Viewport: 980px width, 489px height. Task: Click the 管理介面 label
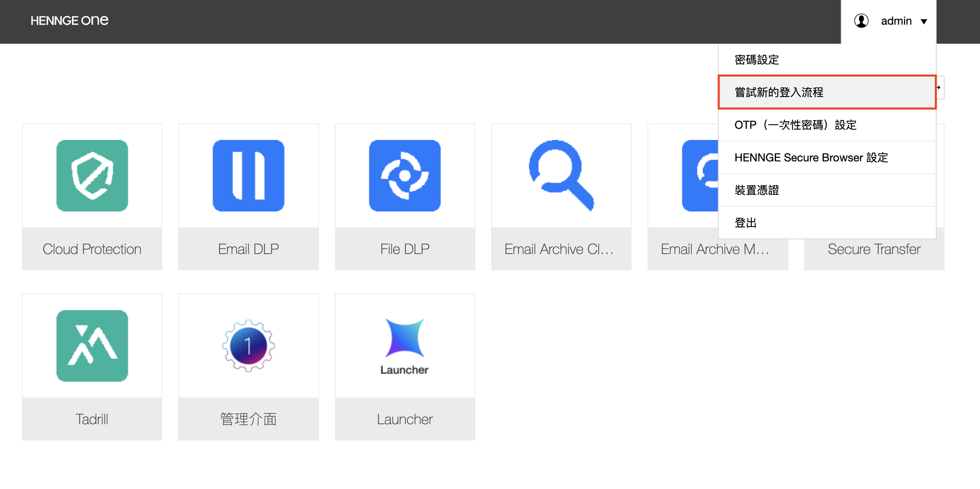coord(248,419)
